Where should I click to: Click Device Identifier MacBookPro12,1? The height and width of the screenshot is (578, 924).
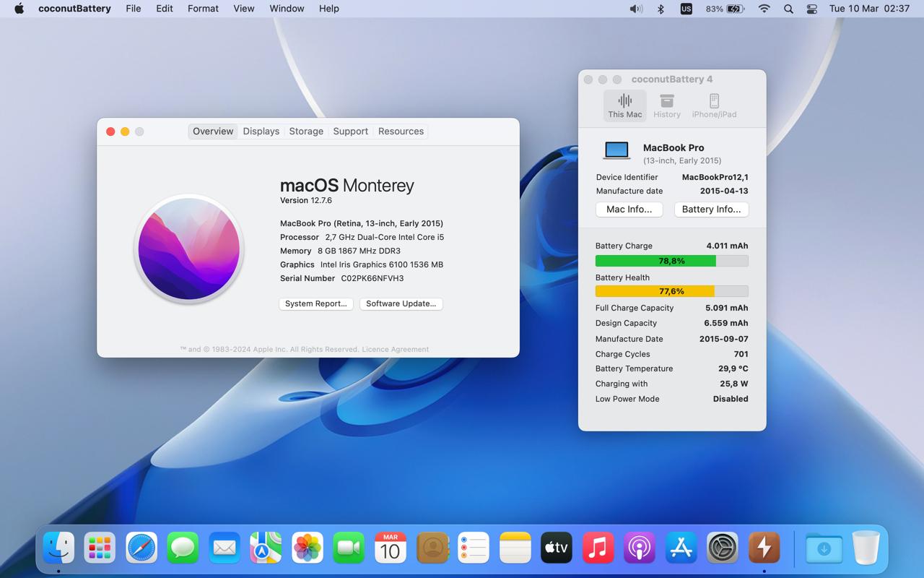point(715,177)
